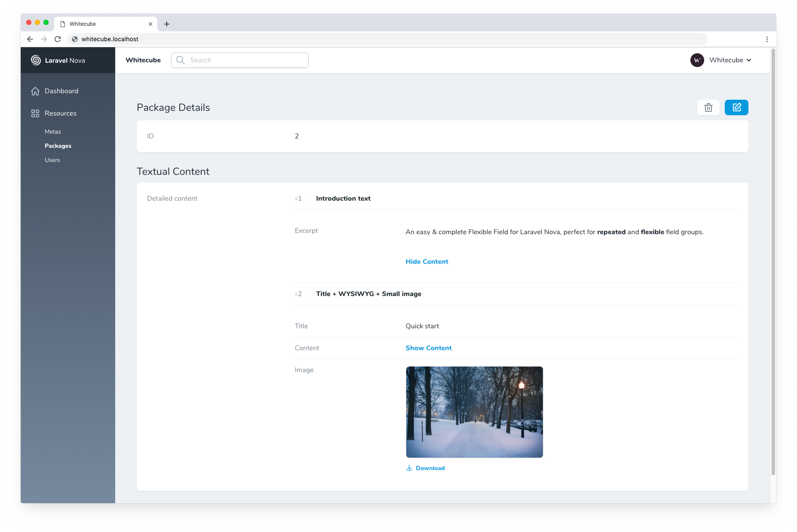Viewport: 797px width, 532px height.
Task: Hide the Introduction text excerpt content
Action: click(426, 261)
